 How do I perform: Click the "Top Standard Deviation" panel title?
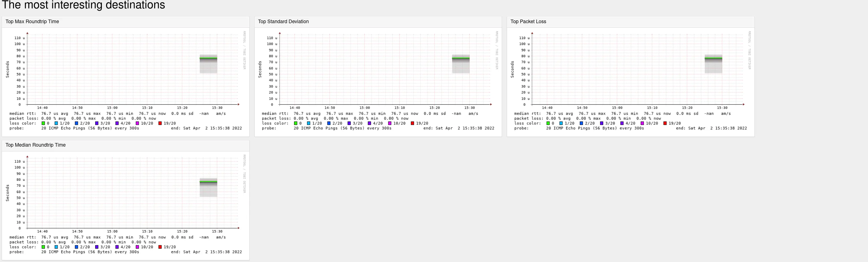pyautogui.click(x=283, y=21)
